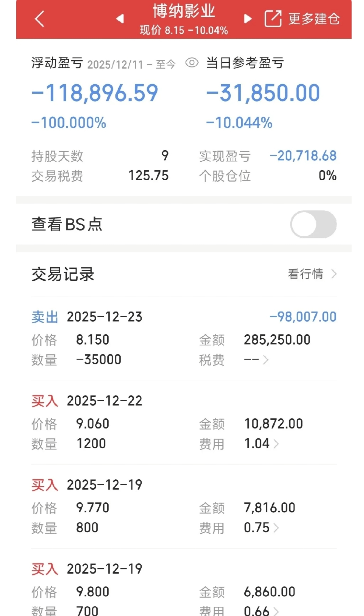Enable the 查看BS点 switch

coord(313,224)
